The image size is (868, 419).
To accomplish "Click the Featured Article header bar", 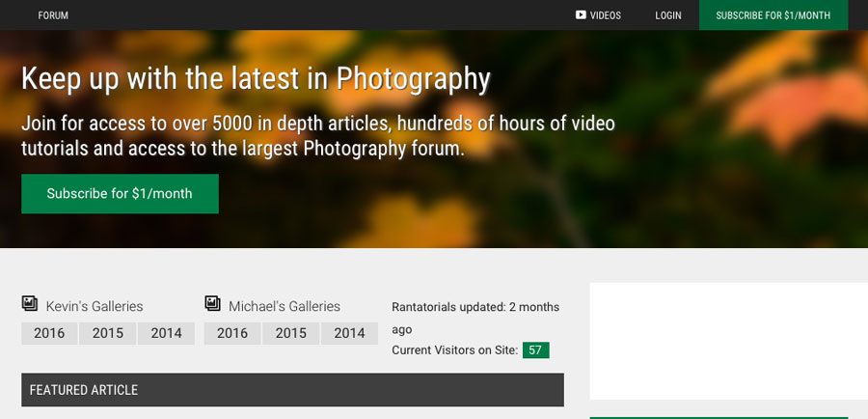I will coord(293,390).
